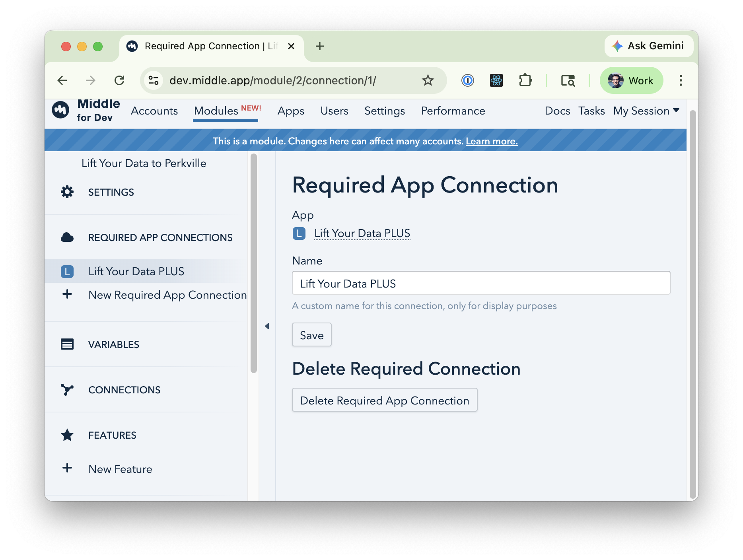Viewport: 743px width, 560px height.
Task: Click the Middle for Dev logo icon
Action: coord(61,110)
